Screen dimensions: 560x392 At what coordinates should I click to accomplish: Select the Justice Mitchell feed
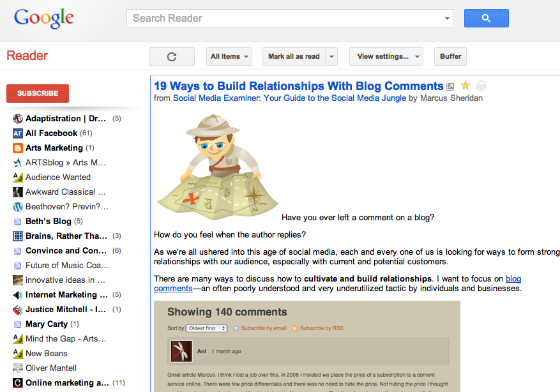(66, 310)
